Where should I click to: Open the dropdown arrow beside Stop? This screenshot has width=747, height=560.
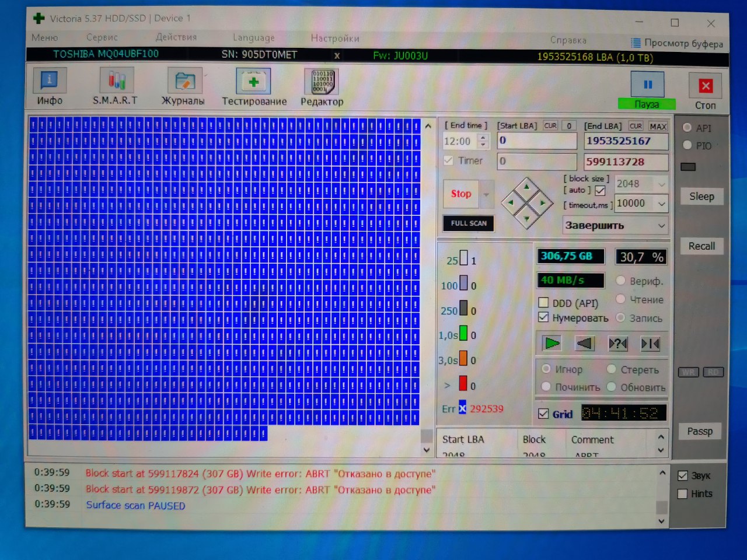click(486, 194)
